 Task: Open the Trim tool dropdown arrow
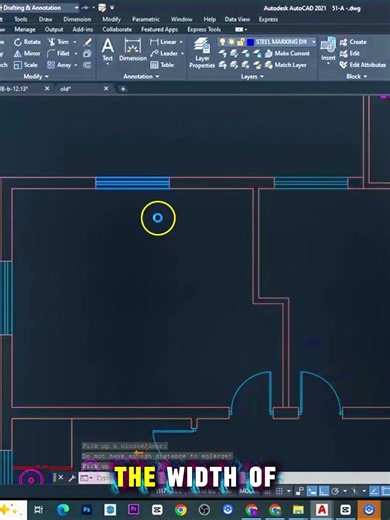point(75,42)
